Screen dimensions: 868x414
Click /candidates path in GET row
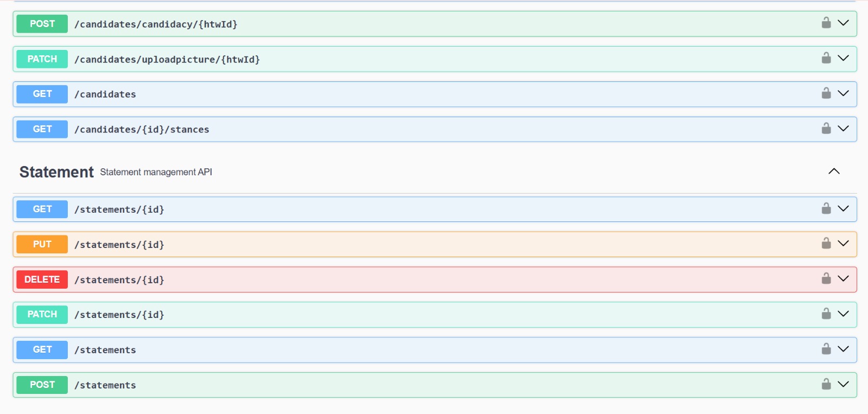tap(105, 94)
